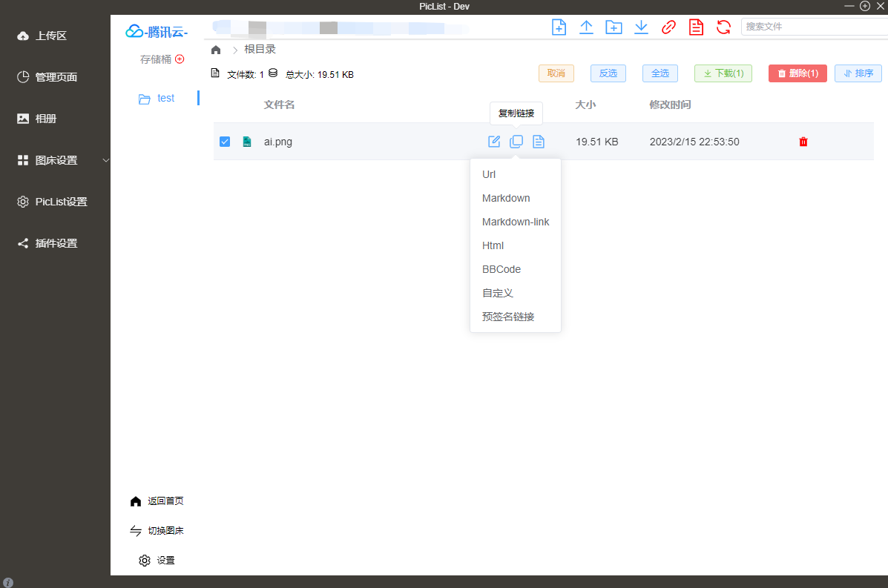Click the 反选 invert selection button
Viewport: 888px width, 588px height.
[x=608, y=73]
